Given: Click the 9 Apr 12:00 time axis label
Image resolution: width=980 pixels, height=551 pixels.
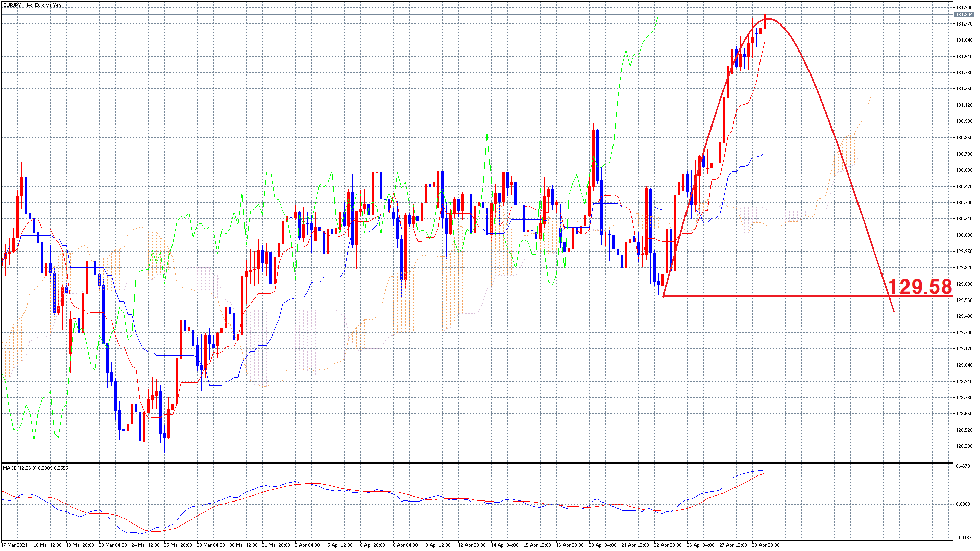Looking at the screenshot, I should pyautogui.click(x=438, y=545).
